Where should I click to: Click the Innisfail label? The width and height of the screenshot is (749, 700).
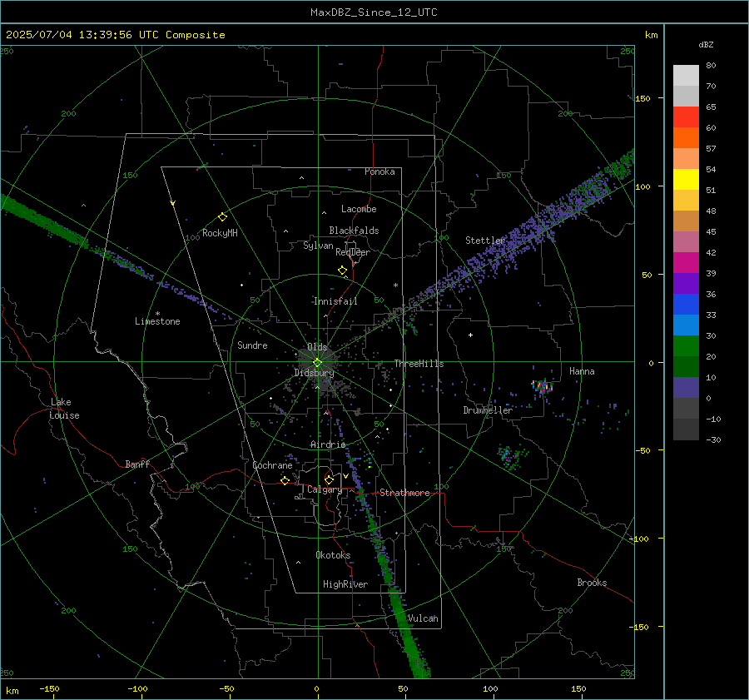pyautogui.click(x=335, y=301)
